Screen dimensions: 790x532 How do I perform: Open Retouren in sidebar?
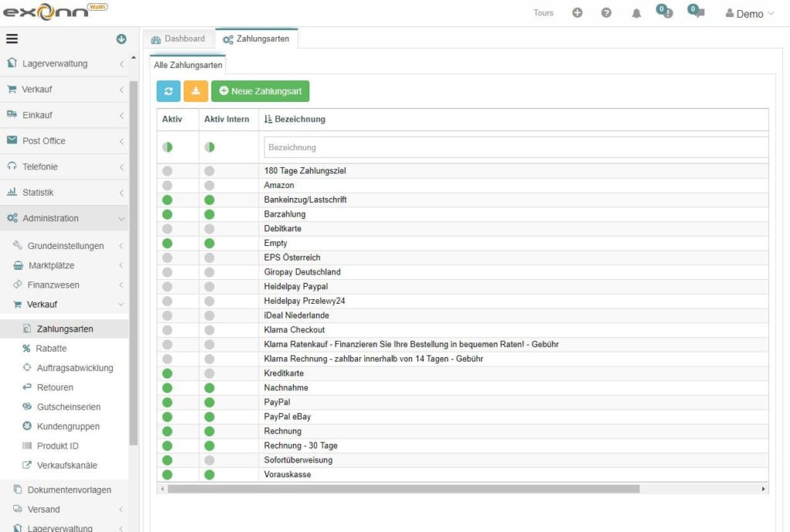pos(55,388)
